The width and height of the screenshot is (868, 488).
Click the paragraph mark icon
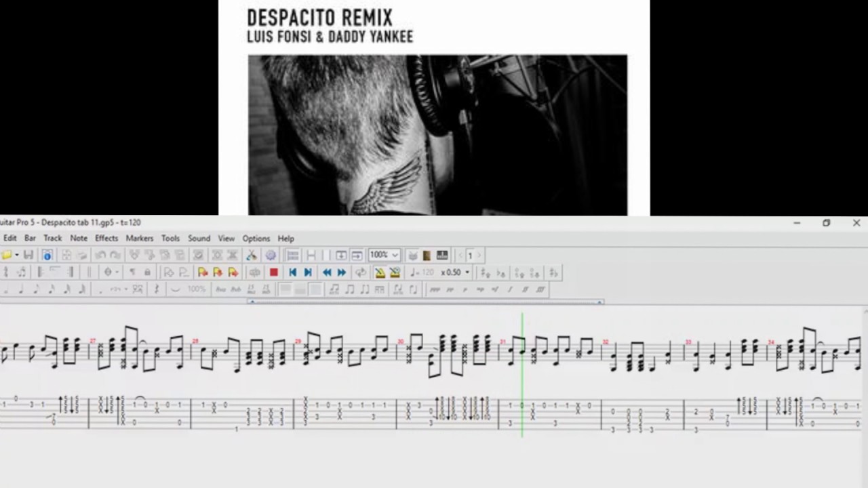click(x=132, y=272)
